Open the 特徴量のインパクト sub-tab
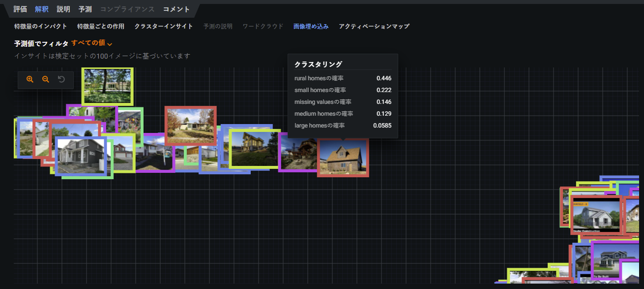Viewport: 644px width, 289px height. click(41, 26)
